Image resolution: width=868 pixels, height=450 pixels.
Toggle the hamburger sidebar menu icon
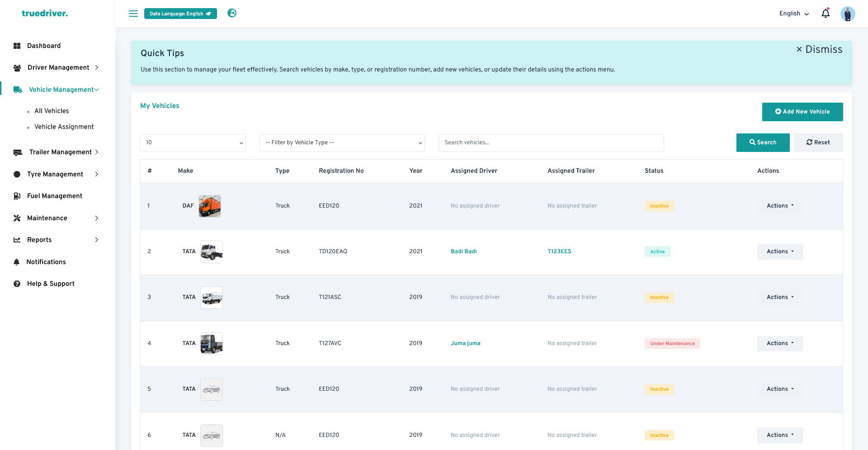(x=133, y=14)
